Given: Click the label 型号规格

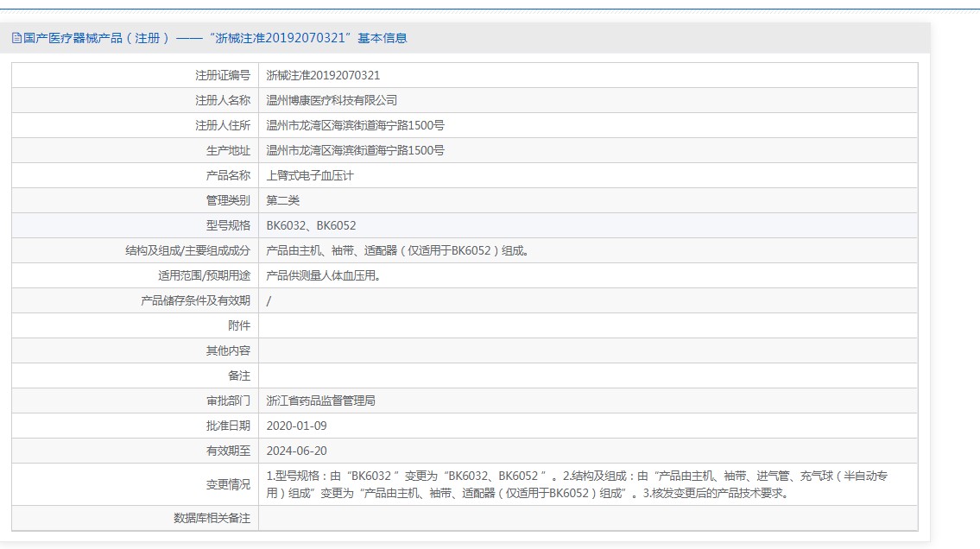Looking at the screenshot, I should coord(228,225).
